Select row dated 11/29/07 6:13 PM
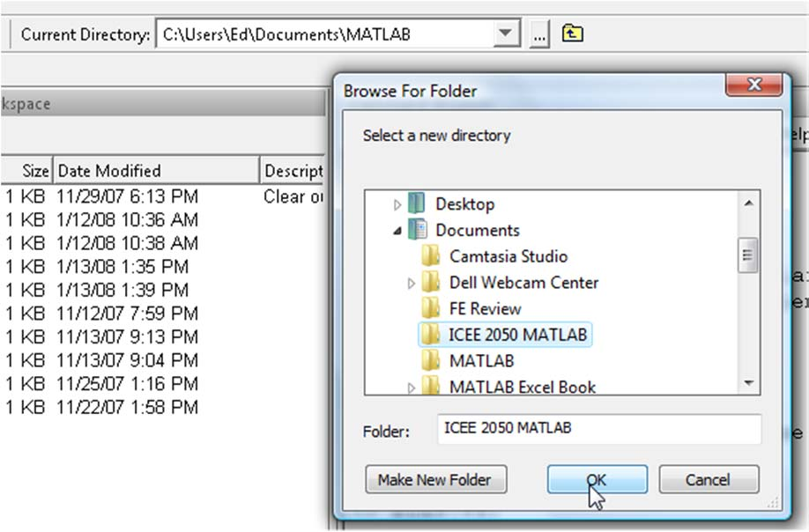Viewport: 809px width, 532px height. coord(162,196)
